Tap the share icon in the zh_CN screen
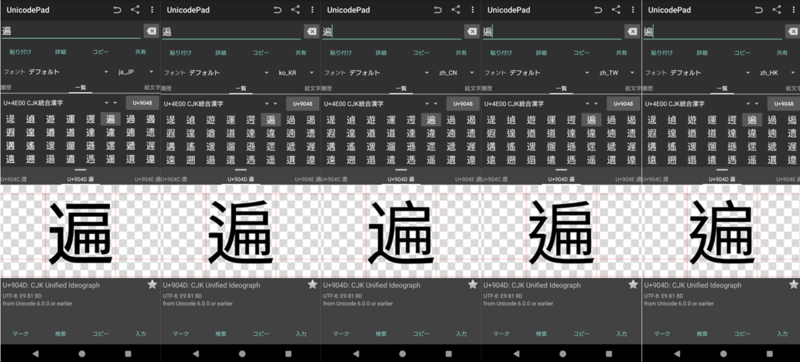 pos(456,9)
